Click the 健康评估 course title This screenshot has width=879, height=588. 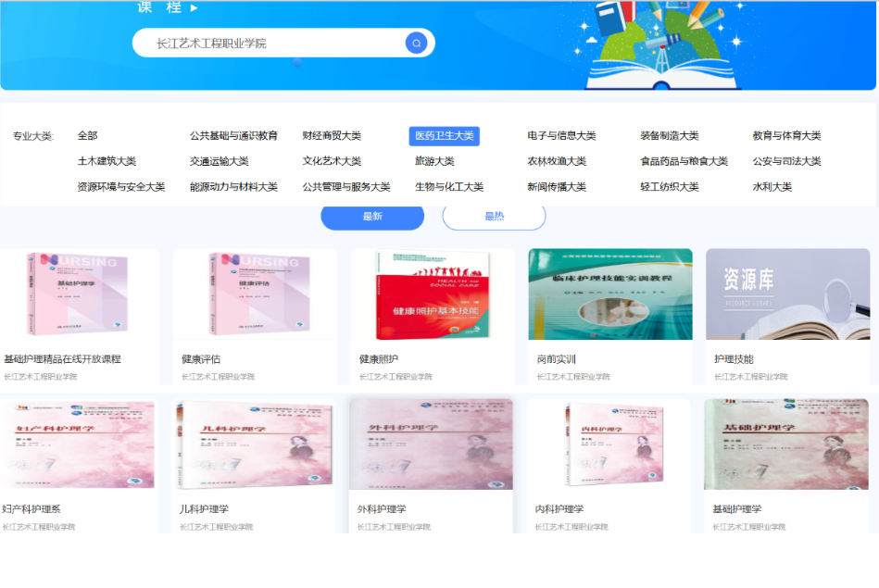point(201,359)
